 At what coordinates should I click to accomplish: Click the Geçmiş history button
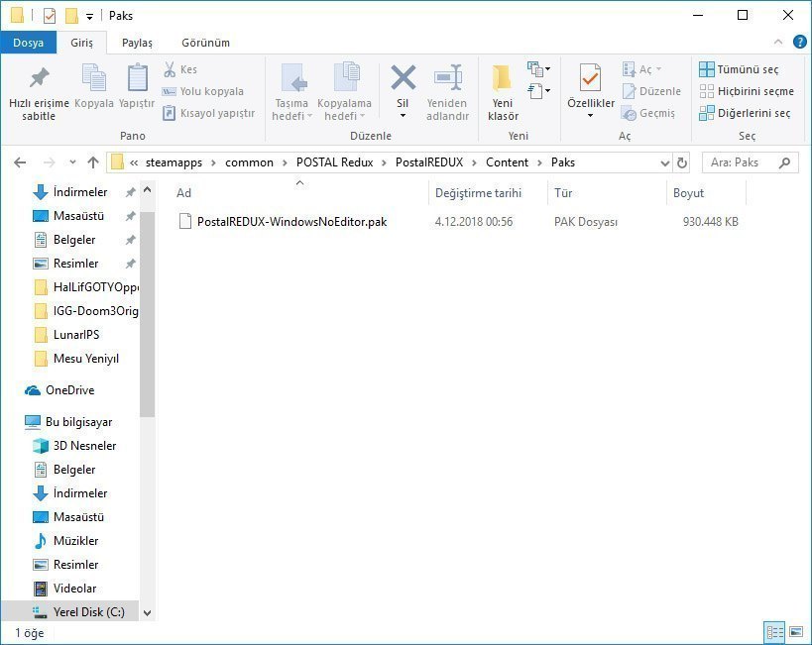[648, 113]
